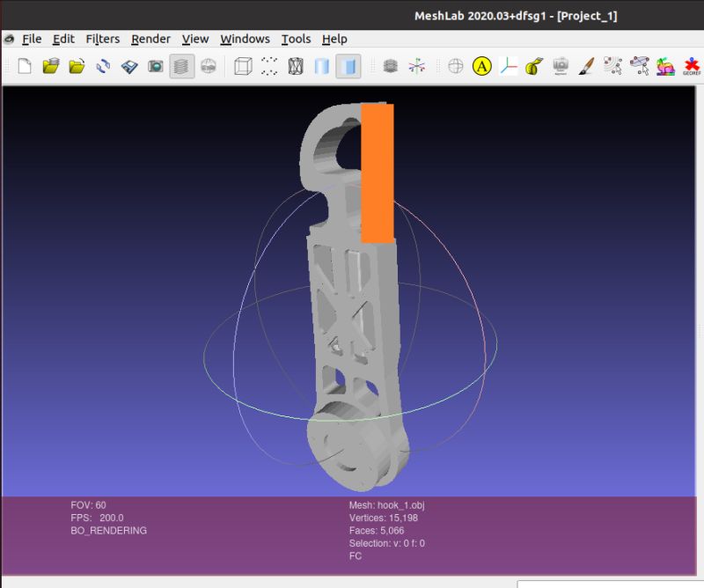The height and width of the screenshot is (588, 704).
Task: Toggle the on-screen text overlay
Action: tap(480, 66)
